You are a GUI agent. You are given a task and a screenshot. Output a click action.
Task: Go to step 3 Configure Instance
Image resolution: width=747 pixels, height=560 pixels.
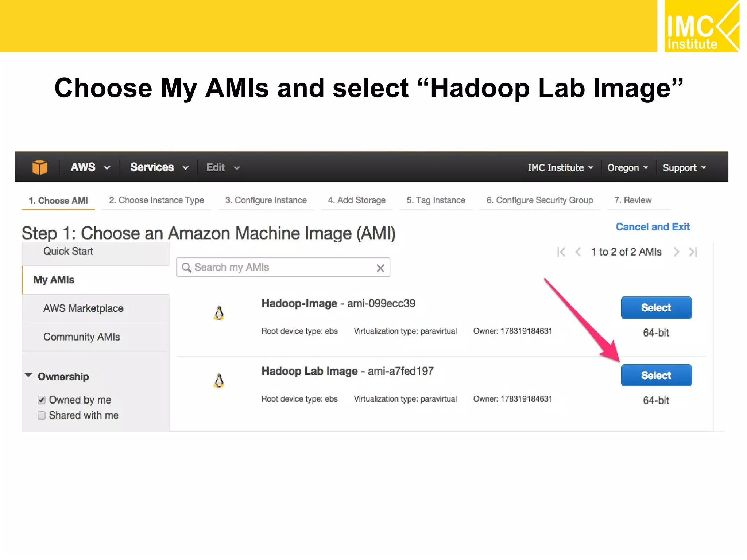coord(266,200)
